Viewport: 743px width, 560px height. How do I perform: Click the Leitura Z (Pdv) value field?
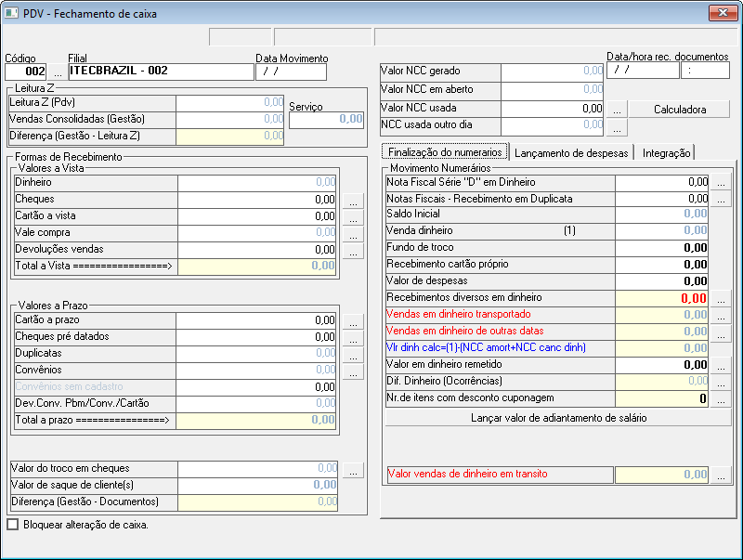click(229, 103)
